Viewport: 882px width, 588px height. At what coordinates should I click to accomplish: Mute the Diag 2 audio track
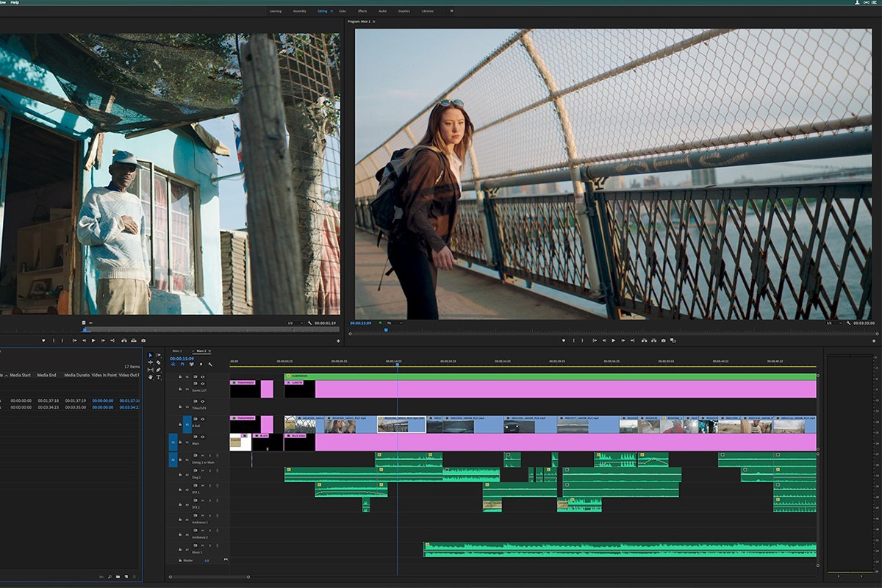pos(202,470)
